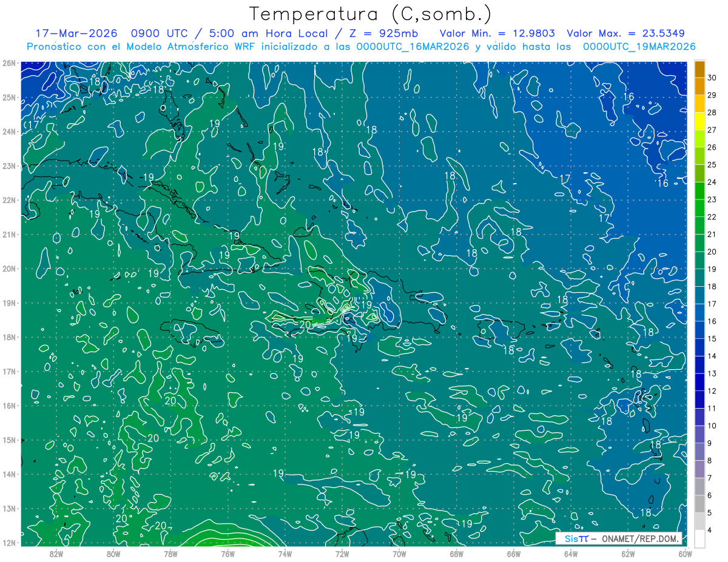Click the colorbar legend value 14
The height and width of the screenshot is (562, 728).
pyautogui.click(x=712, y=356)
